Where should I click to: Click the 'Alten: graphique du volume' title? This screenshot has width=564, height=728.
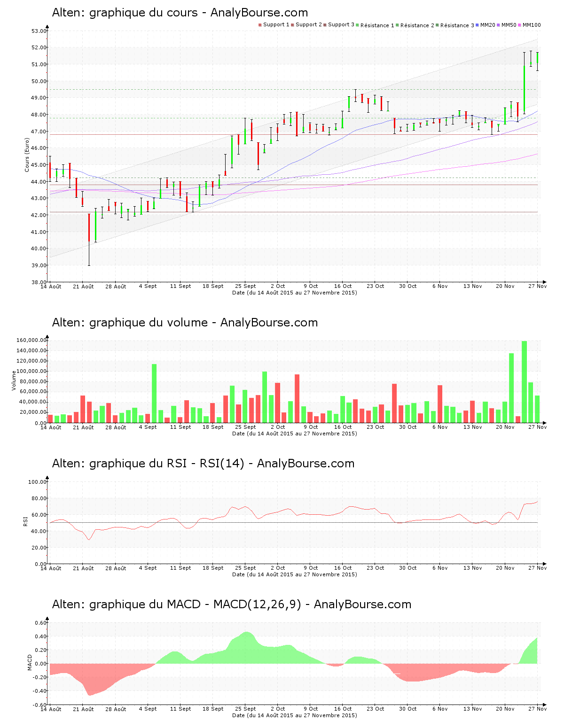click(x=185, y=323)
